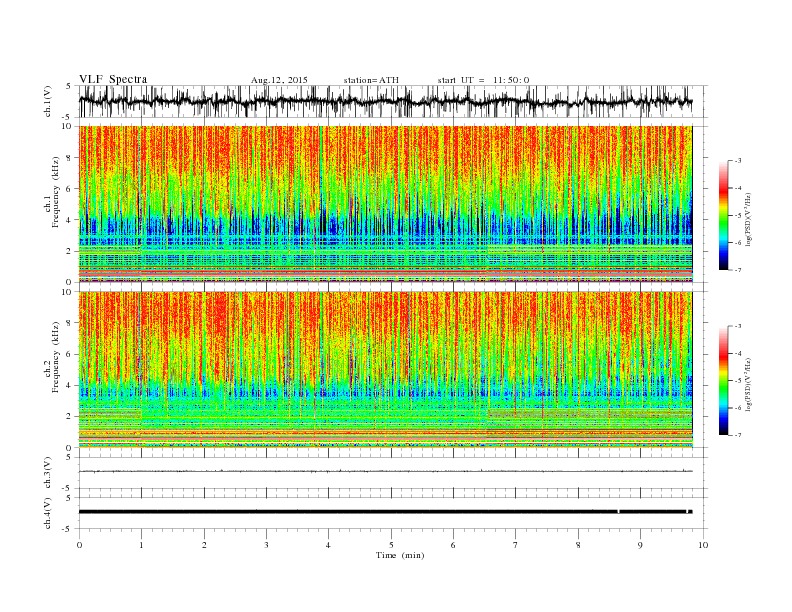Click the 'ch.1(V)' waveform axis label
The image size is (792, 612).
click(47, 101)
